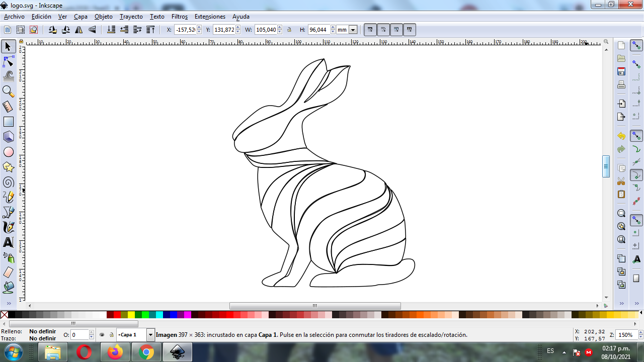Select the Pencil freehand tool

pos(8,197)
